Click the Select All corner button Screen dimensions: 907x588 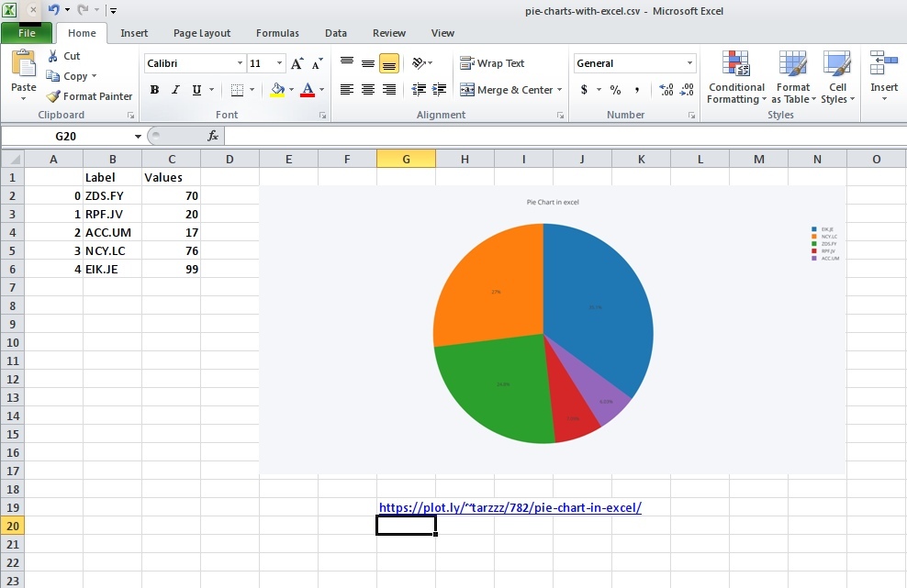point(12,159)
